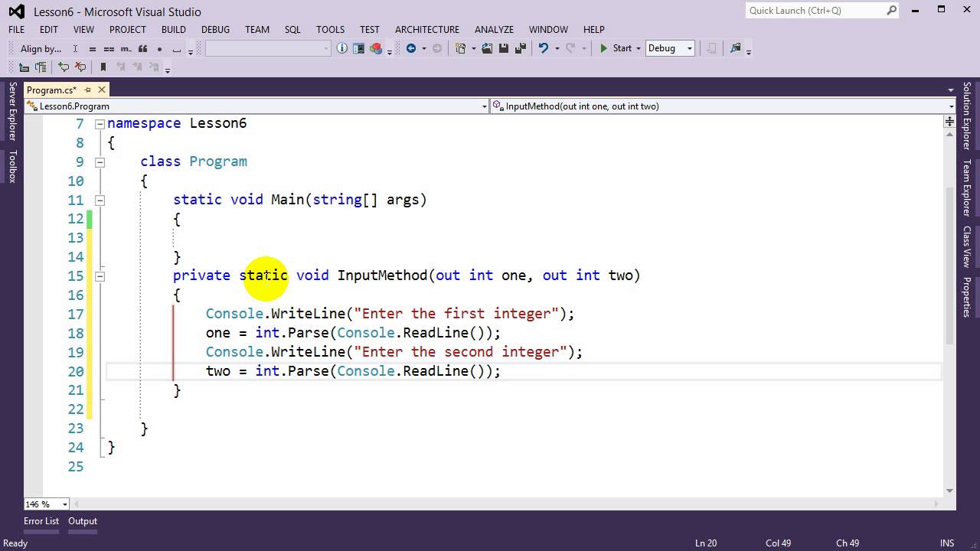
Task: Click the Uncomment selected lines icon
Action: pos(80,67)
